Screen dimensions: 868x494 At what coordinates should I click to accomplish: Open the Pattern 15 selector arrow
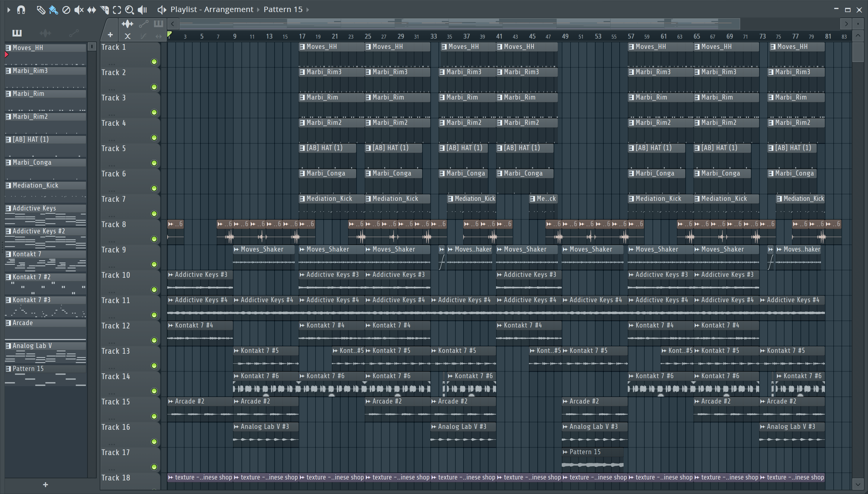point(308,10)
